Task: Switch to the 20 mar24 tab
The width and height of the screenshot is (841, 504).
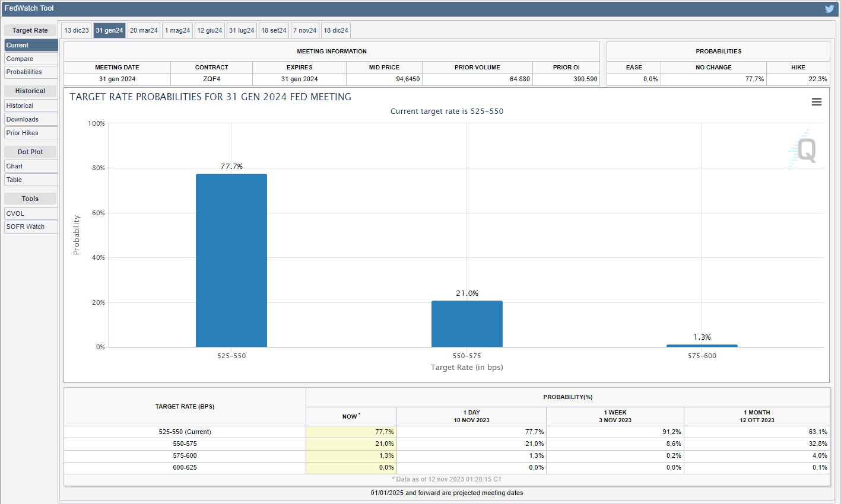Action: [x=144, y=30]
